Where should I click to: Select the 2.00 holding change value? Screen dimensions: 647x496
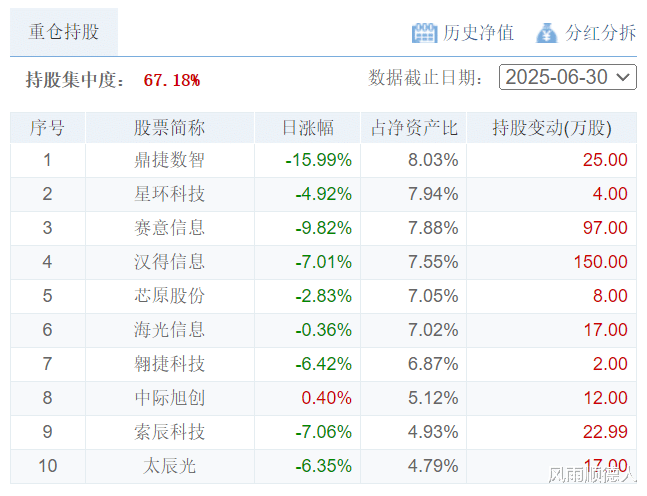point(610,364)
